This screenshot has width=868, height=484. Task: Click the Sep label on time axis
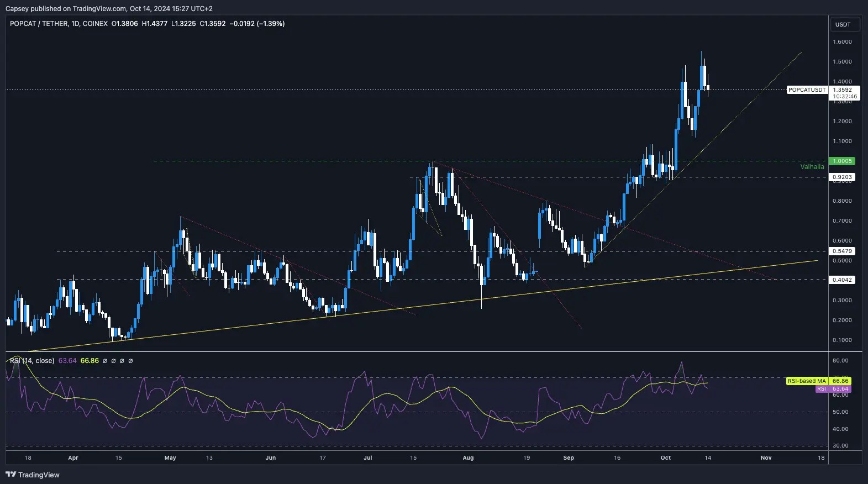click(x=569, y=458)
